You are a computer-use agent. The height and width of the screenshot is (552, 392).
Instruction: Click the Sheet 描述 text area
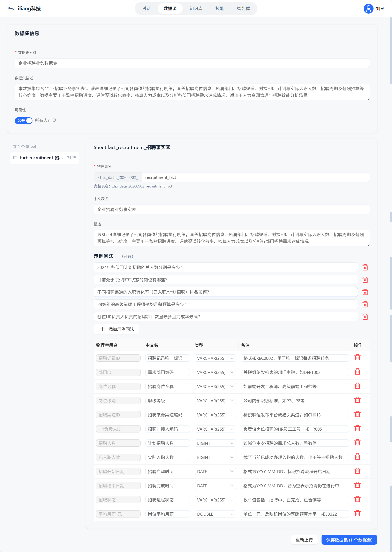coord(232,238)
